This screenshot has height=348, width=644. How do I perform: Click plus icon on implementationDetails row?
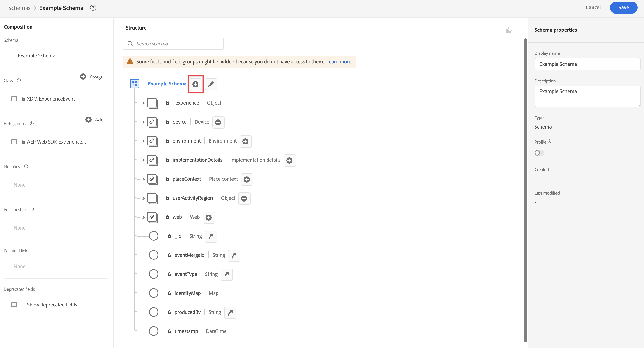coord(289,160)
